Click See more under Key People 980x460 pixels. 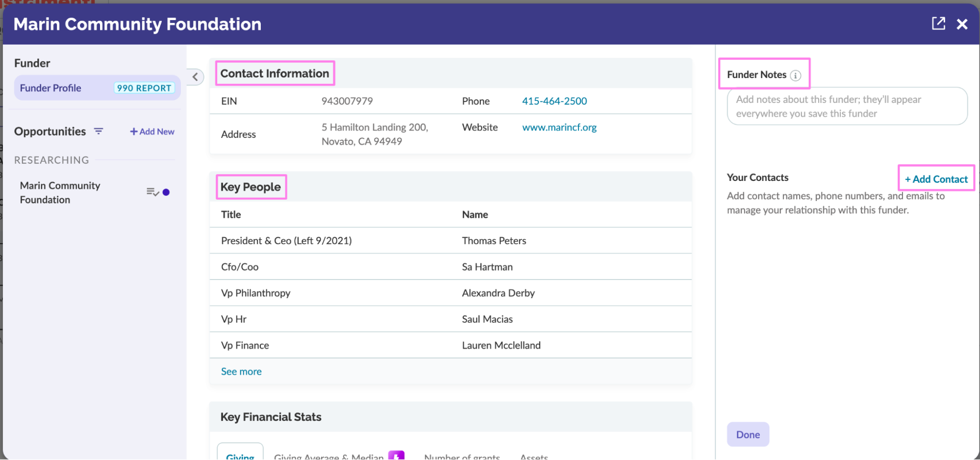[x=241, y=372]
